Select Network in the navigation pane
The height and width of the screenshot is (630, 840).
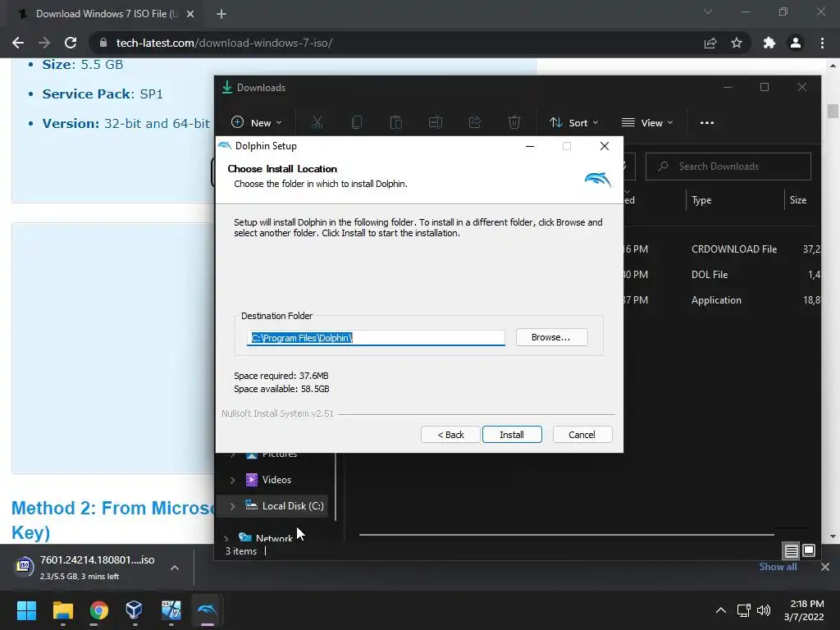274,538
